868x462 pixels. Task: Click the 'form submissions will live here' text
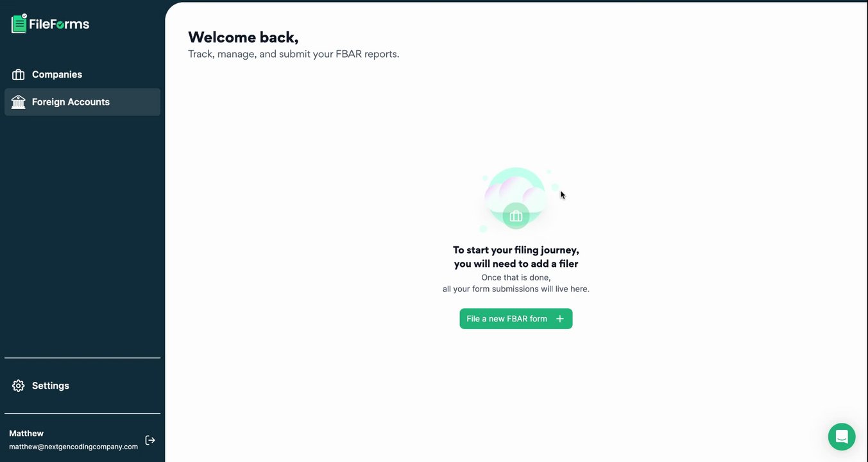click(516, 289)
